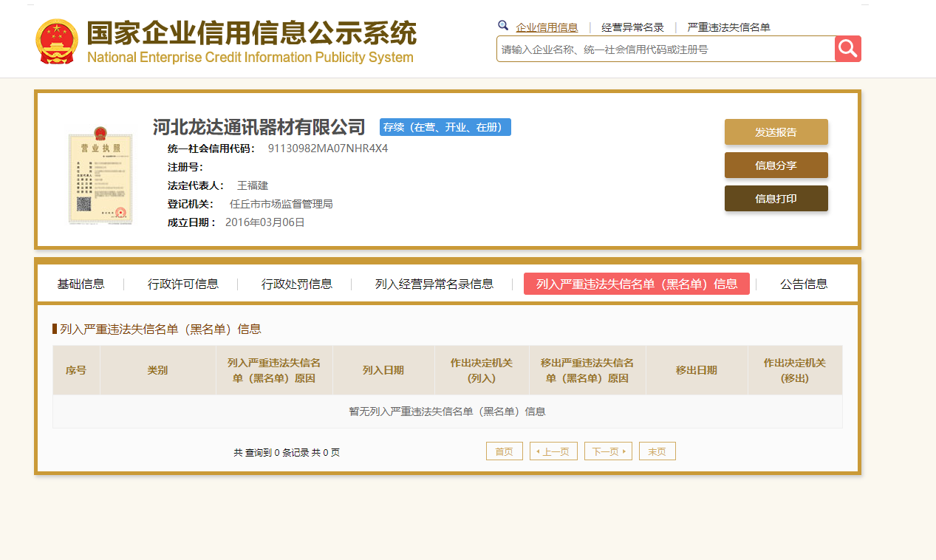Viewport: 936px width, 560px height.
Task: Click the national emblem logo
Action: click(x=57, y=41)
